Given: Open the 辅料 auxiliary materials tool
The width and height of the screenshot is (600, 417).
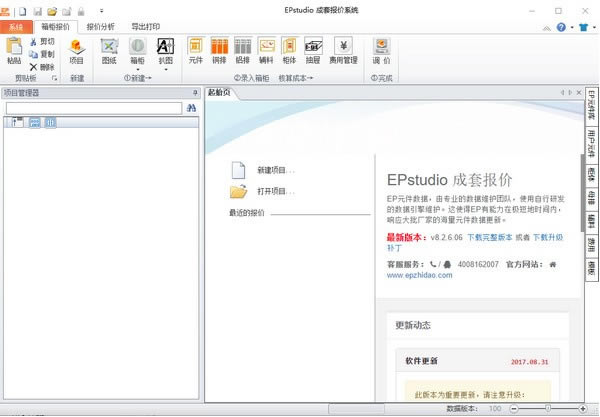Looking at the screenshot, I should tap(266, 50).
